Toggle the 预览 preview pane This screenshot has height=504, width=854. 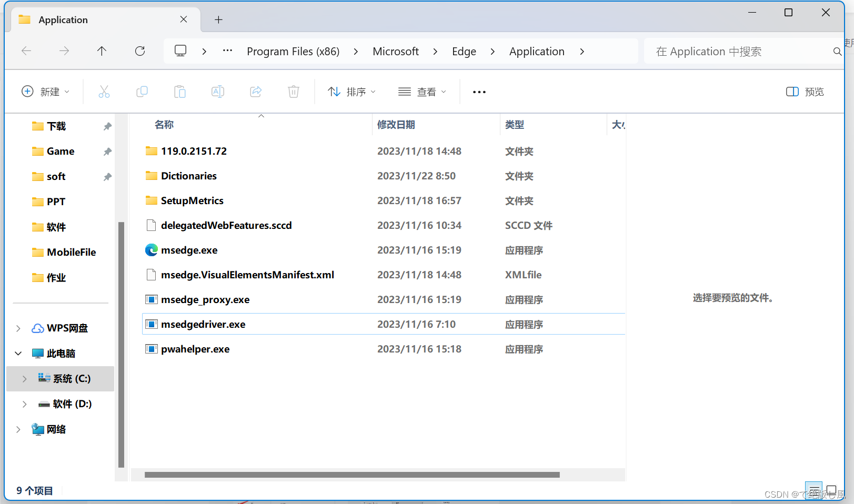[x=805, y=92]
